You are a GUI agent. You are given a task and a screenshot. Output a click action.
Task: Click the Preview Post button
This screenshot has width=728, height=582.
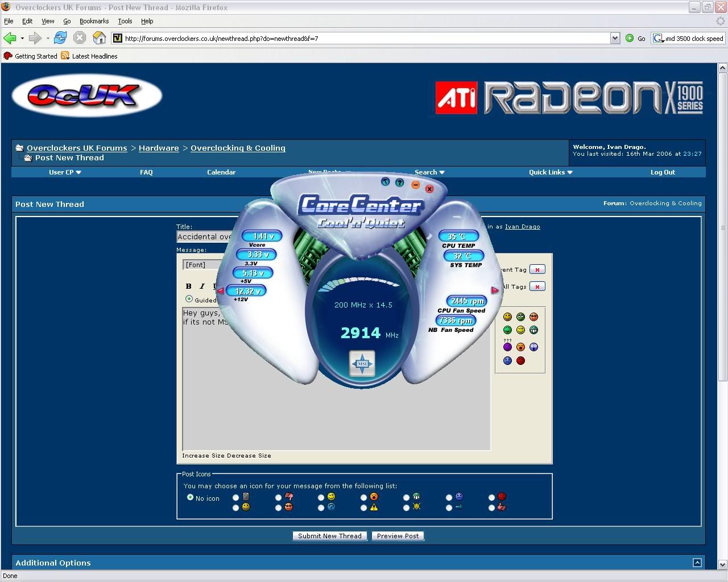click(x=398, y=536)
